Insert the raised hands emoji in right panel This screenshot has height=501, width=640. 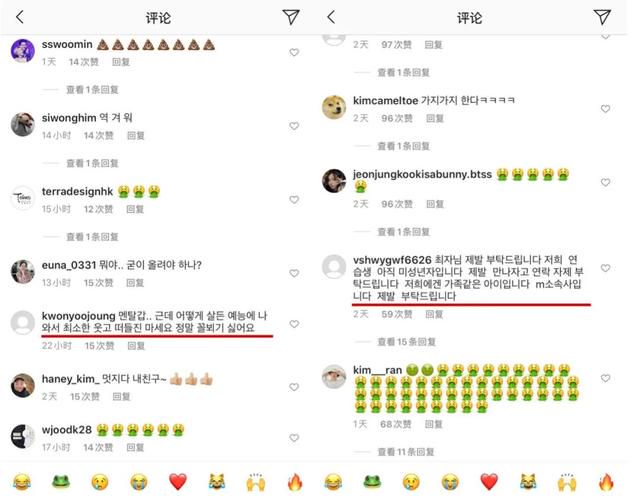click(x=567, y=482)
